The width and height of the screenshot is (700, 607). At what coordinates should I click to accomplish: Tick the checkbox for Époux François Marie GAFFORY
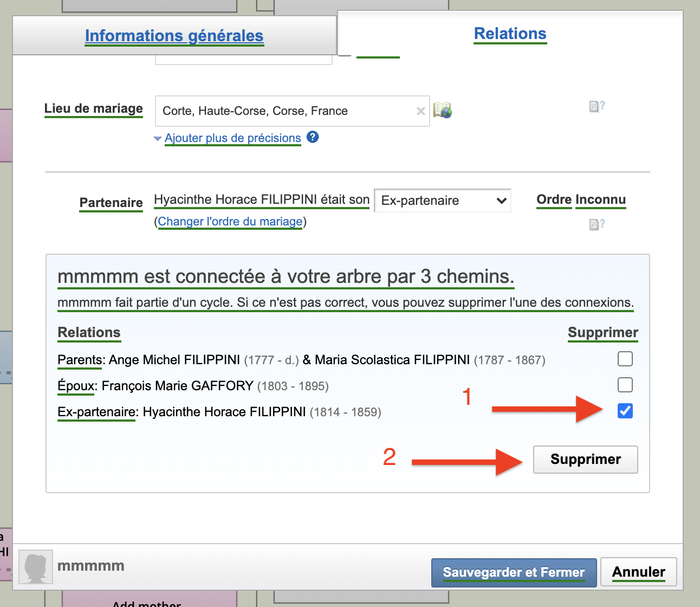[625, 385]
